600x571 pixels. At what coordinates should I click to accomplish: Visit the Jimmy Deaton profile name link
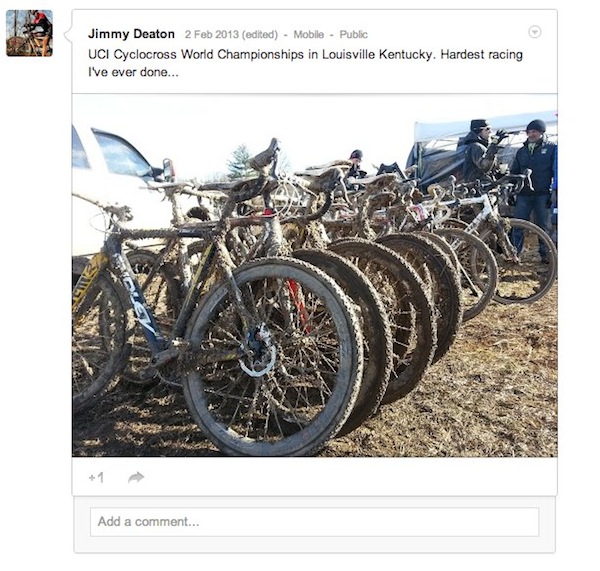pos(131,34)
